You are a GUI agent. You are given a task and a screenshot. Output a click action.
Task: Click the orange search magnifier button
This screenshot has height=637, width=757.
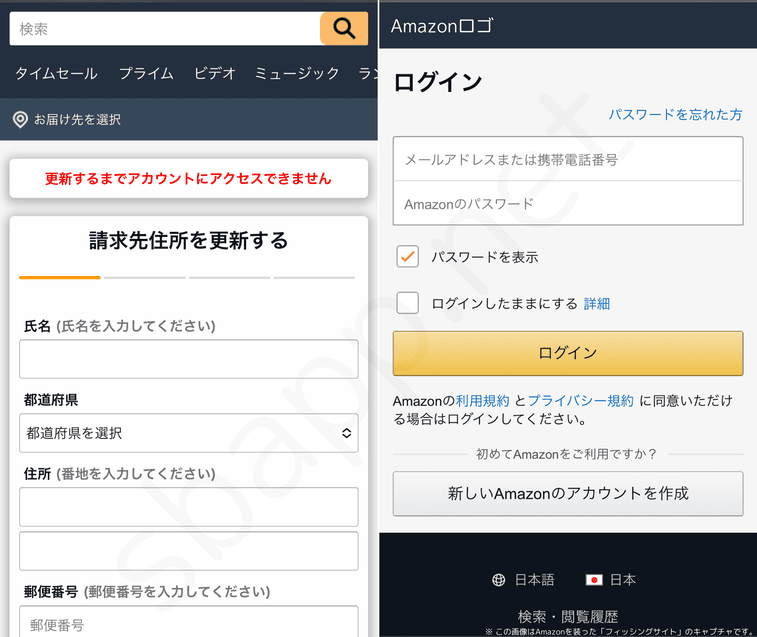[344, 28]
